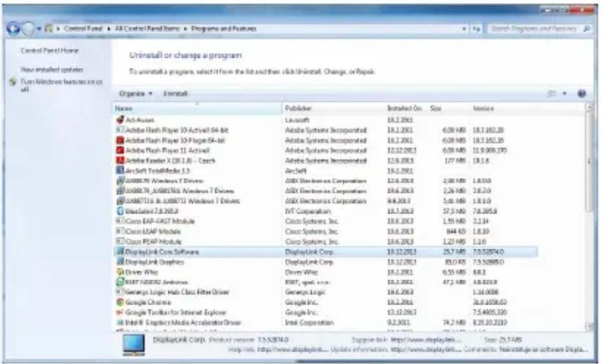Click Google Toolbar for Internet Explorer icon
Viewport: 601px width, 364px height.
120,312
